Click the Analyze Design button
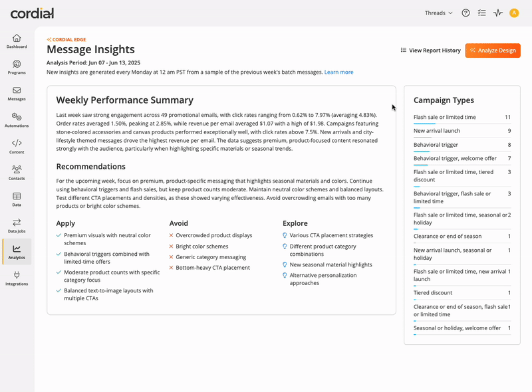 coord(493,50)
